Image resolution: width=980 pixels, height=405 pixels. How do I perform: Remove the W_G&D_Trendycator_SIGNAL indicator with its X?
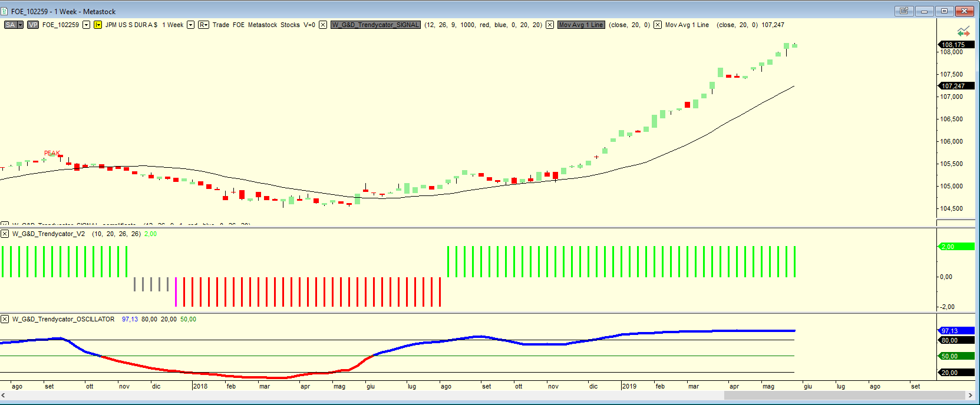coord(323,25)
